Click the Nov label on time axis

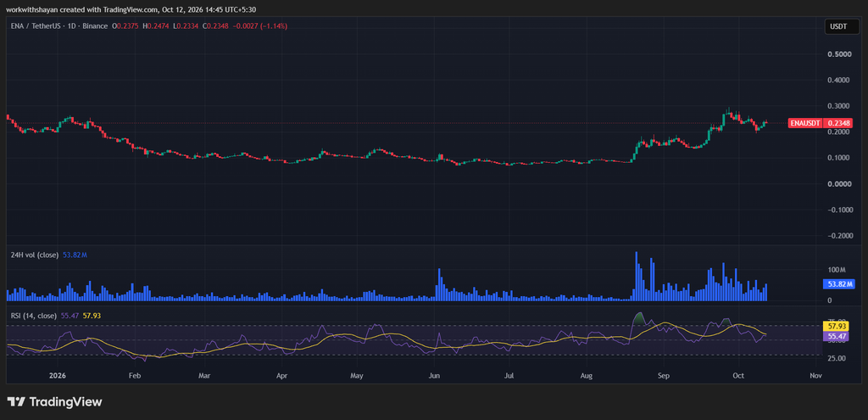(x=815, y=376)
